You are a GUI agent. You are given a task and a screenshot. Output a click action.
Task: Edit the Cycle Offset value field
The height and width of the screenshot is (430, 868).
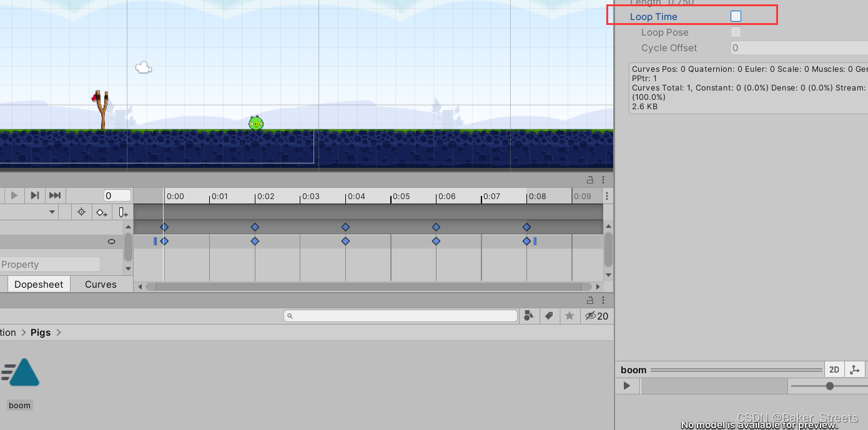click(x=799, y=47)
